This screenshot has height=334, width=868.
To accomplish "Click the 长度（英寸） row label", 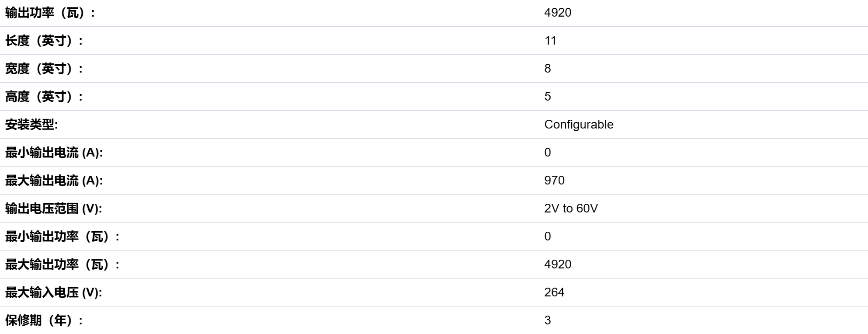I will (x=44, y=41).
